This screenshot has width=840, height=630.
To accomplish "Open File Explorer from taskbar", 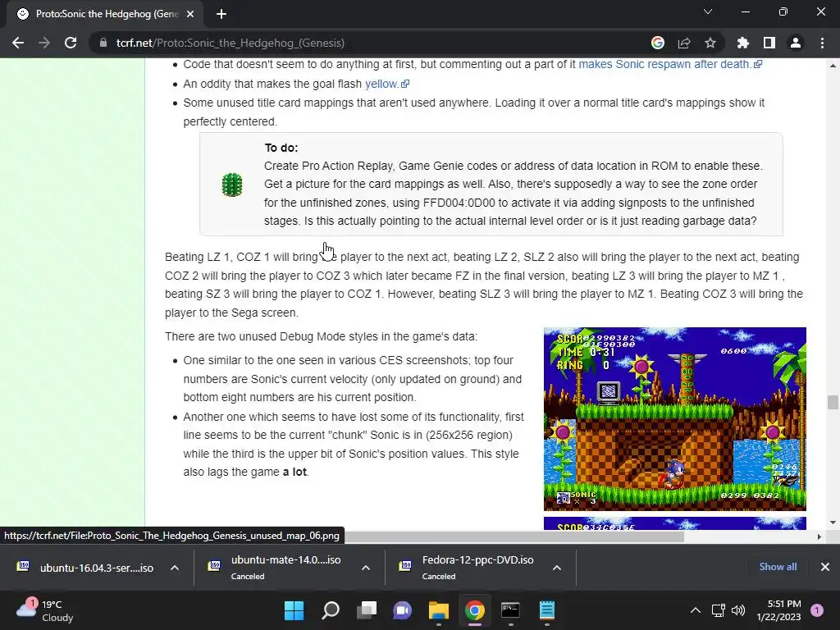I will tap(439, 610).
